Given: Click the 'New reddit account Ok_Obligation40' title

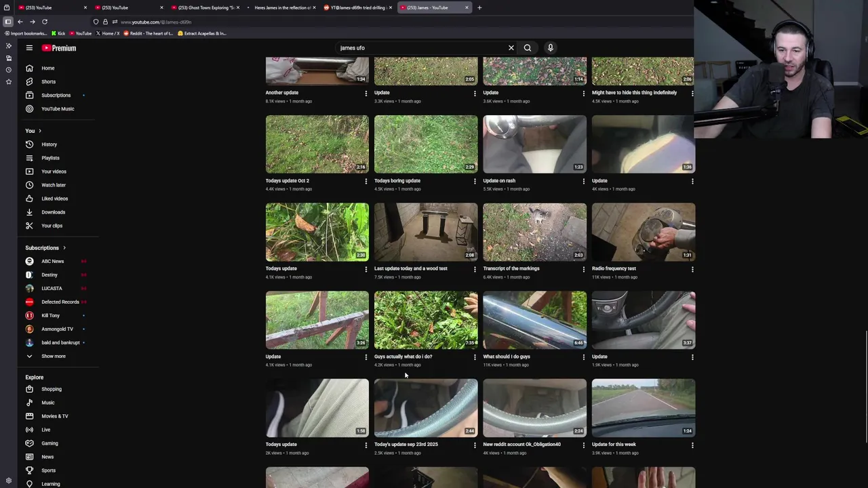Looking at the screenshot, I should [522, 445].
